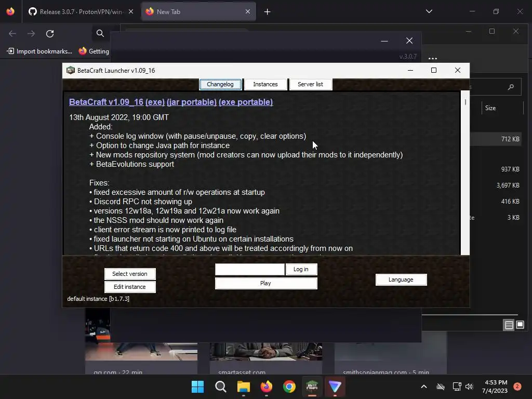Open the Windows Start menu
This screenshot has height=399, width=532.
point(198,387)
